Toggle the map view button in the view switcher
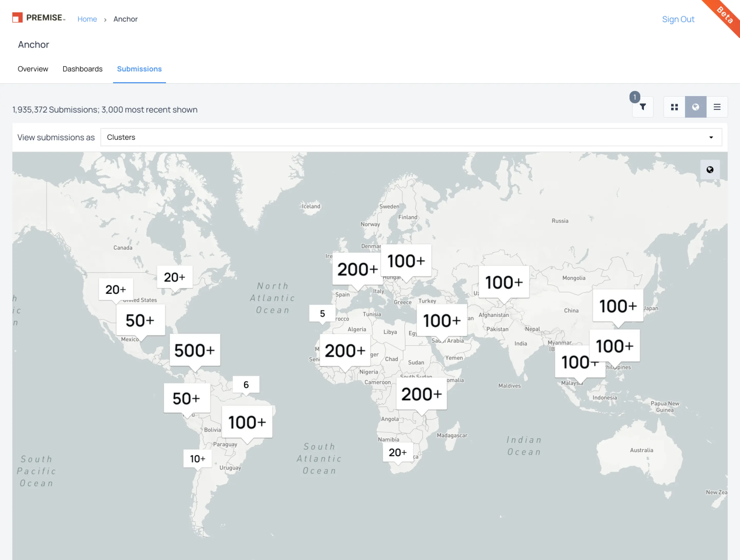The height and width of the screenshot is (560, 740). (696, 107)
